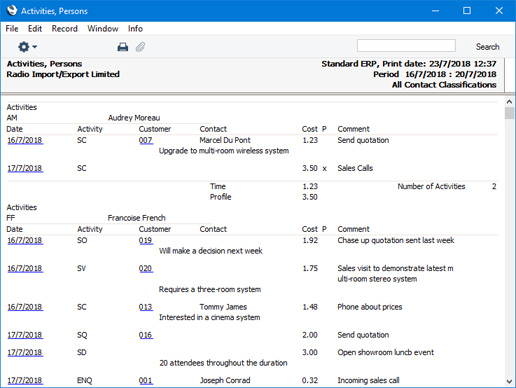
Task: Click 'Open showroom lunch event' comment
Action: coord(386,352)
